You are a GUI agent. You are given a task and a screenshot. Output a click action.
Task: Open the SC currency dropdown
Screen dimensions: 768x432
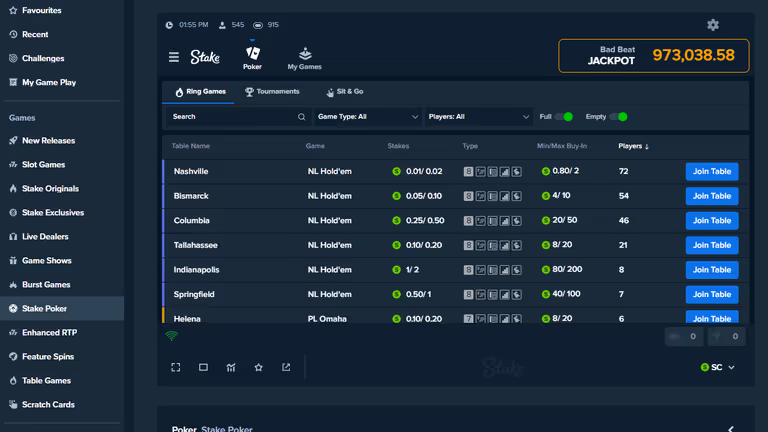(718, 367)
